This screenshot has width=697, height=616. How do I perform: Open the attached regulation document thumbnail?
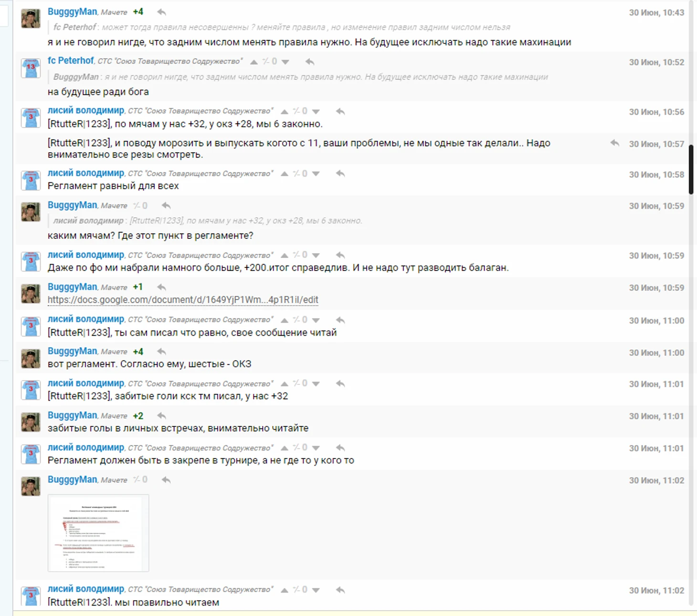point(98,533)
